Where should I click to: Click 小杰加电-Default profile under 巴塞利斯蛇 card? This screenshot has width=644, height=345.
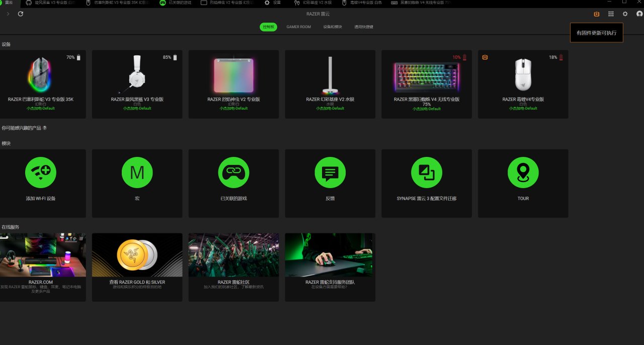point(41,109)
